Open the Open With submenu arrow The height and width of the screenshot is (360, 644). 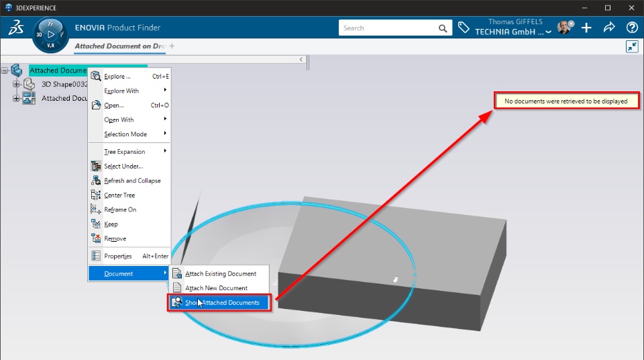[165, 119]
